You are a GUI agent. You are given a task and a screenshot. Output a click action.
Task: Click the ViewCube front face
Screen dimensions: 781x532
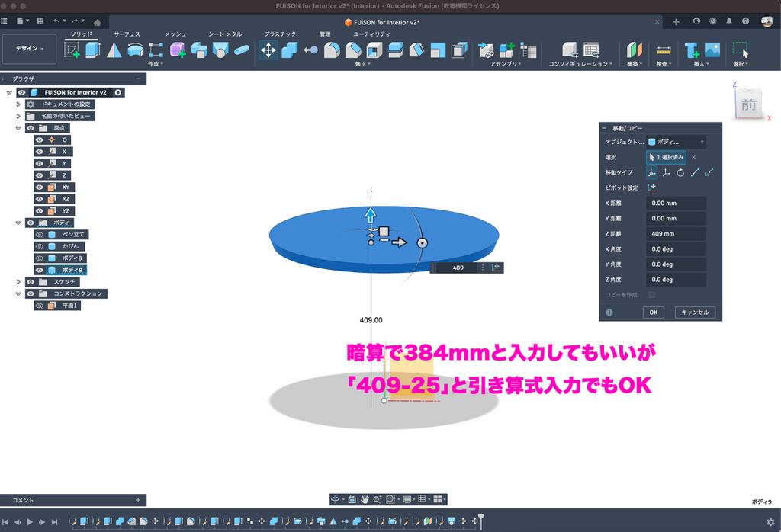pos(748,105)
